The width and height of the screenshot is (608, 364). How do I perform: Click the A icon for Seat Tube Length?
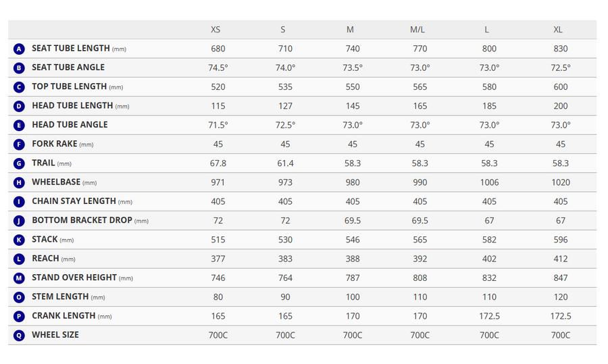click(19, 49)
